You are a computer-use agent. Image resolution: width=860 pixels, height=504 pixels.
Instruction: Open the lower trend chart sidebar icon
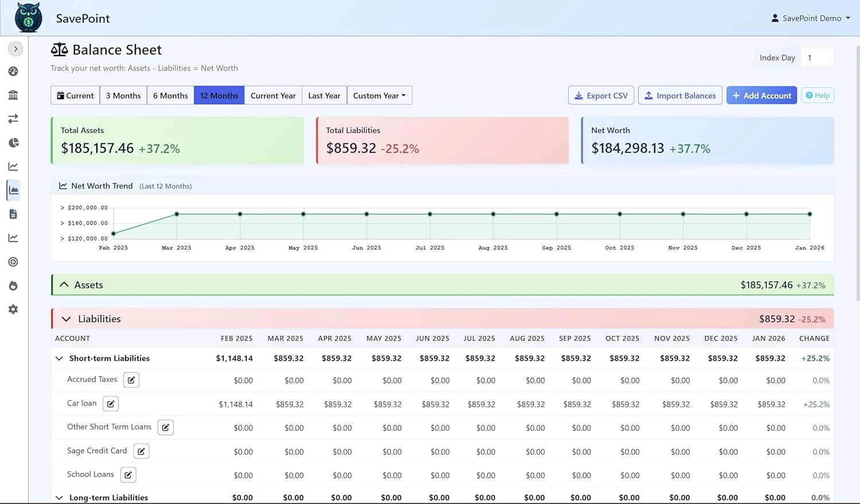(x=13, y=238)
